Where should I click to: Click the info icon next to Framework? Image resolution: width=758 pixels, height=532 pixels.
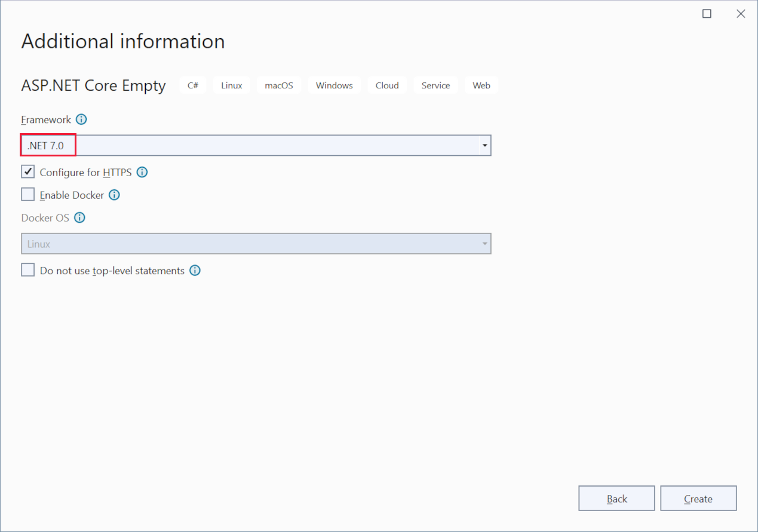click(82, 119)
